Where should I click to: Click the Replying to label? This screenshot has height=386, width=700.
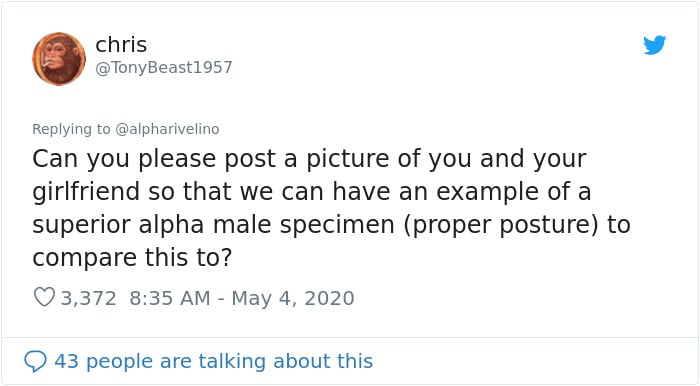(x=71, y=129)
